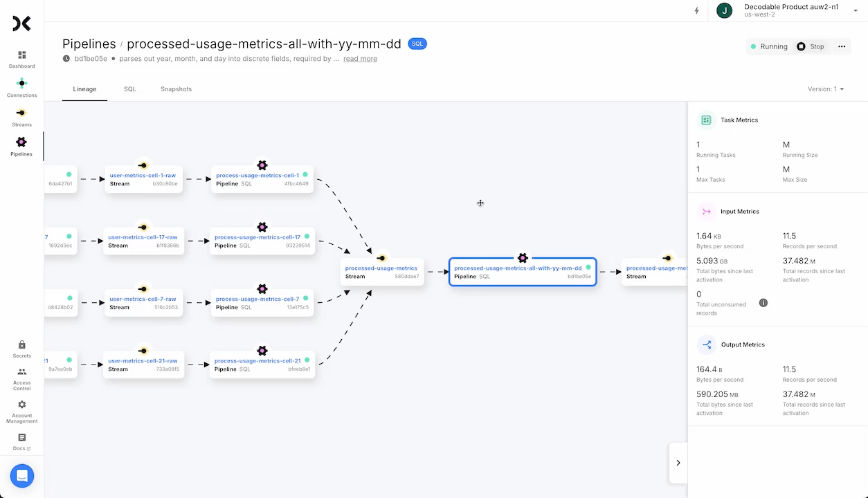Expand the Version 1 dropdown
Viewport: 868px width, 498px height.
(826, 89)
